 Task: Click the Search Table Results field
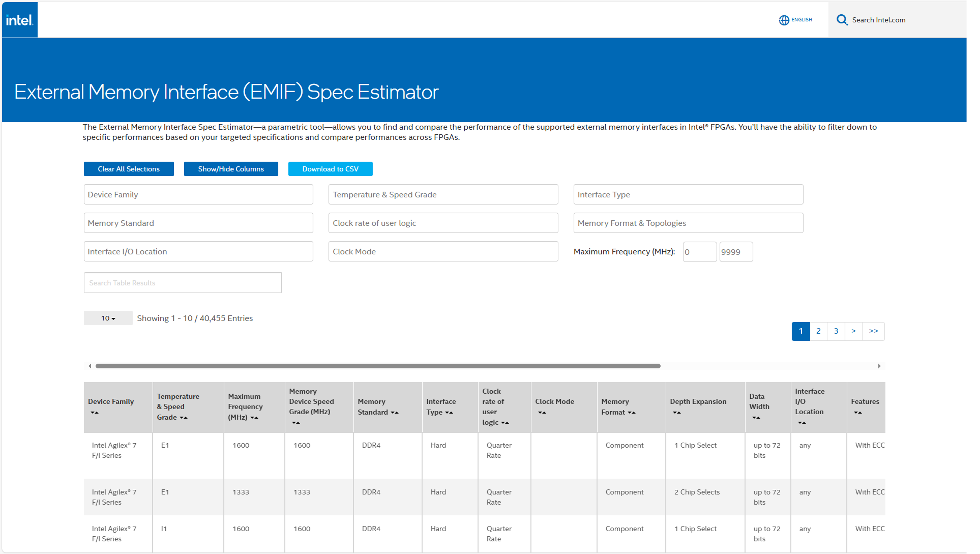(x=183, y=283)
